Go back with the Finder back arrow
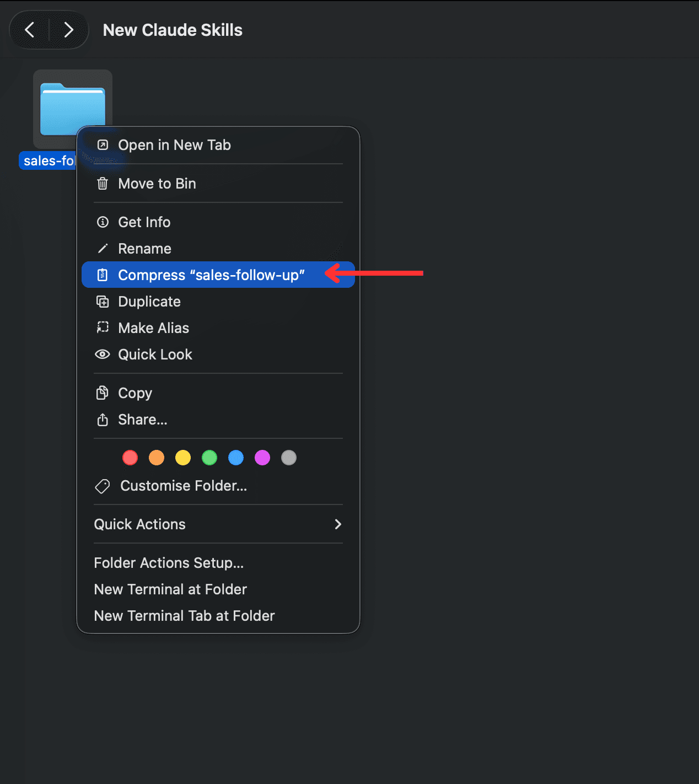The width and height of the screenshot is (699, 784). (x=30, y=30)
